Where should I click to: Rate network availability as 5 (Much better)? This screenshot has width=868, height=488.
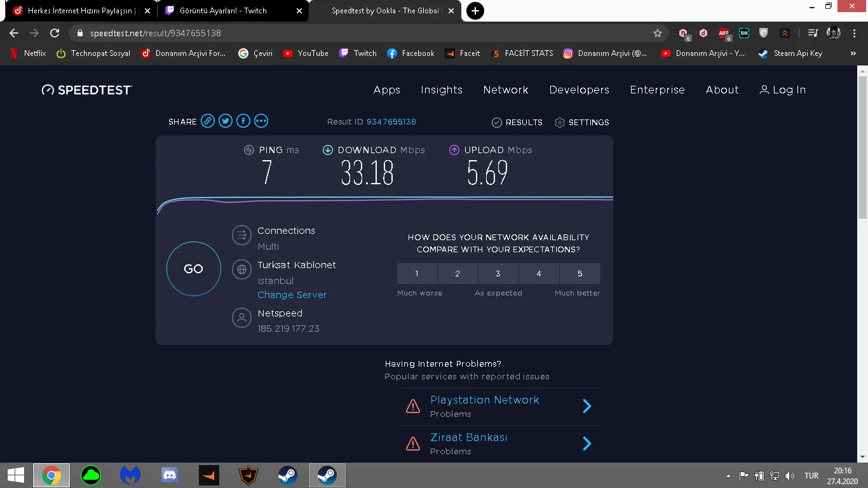point(580,274)
